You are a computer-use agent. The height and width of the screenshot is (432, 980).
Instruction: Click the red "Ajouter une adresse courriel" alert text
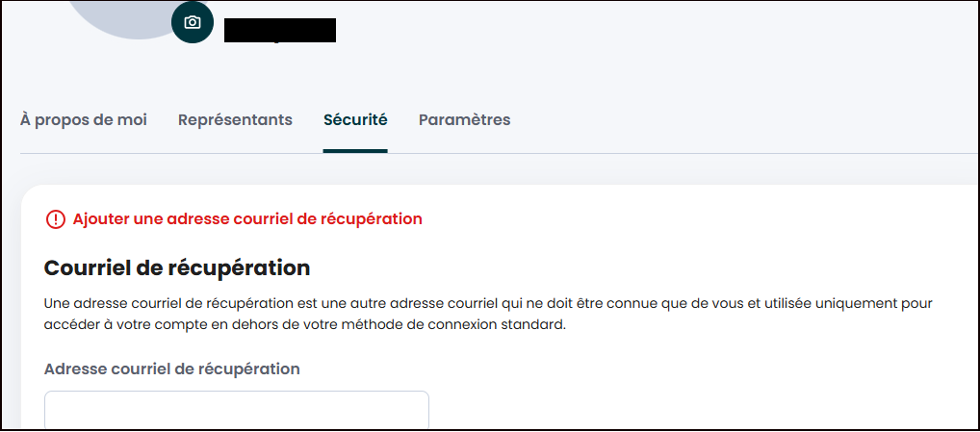tap(247, 218)
